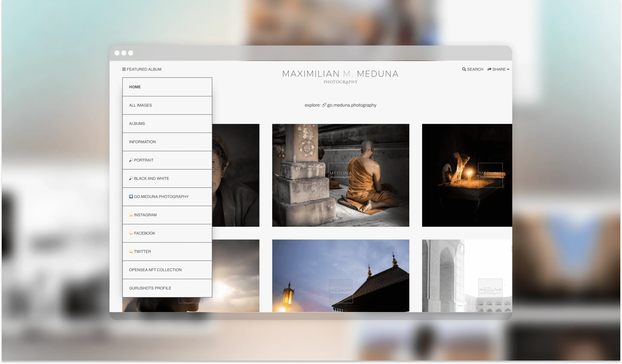Click the Share arrow icon

click(489, 69)
